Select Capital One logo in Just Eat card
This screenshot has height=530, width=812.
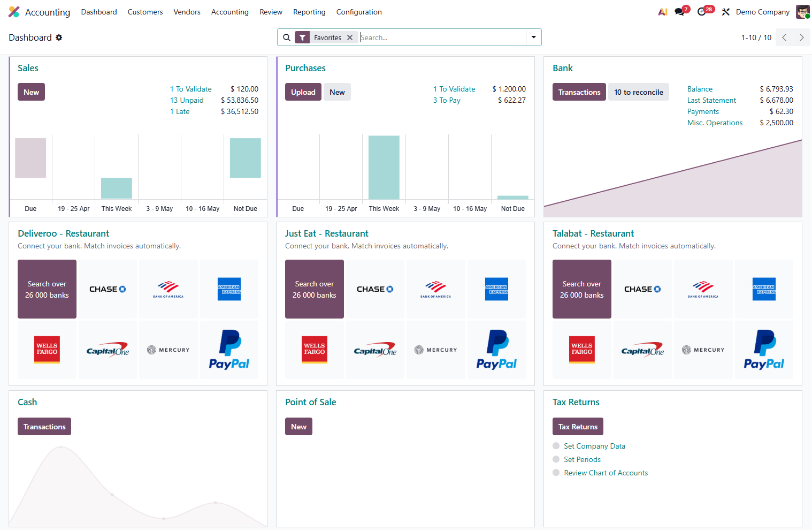coord(375,350)
